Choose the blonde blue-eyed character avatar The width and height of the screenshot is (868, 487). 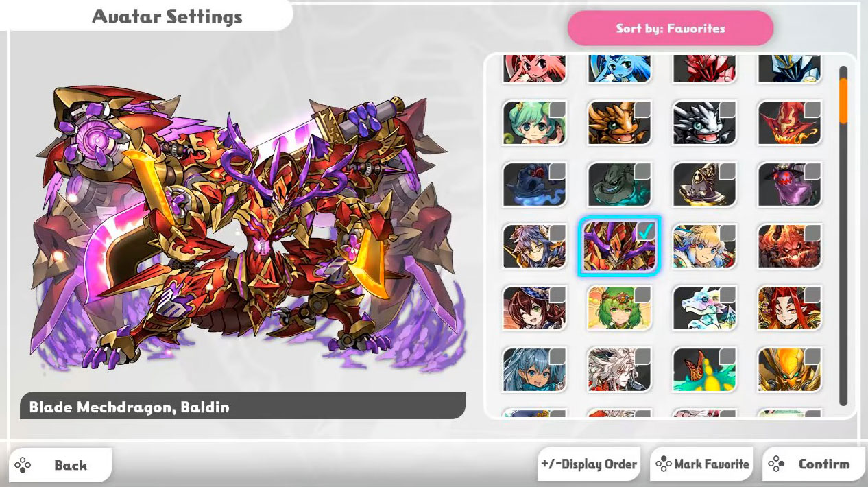click(704, 246)
